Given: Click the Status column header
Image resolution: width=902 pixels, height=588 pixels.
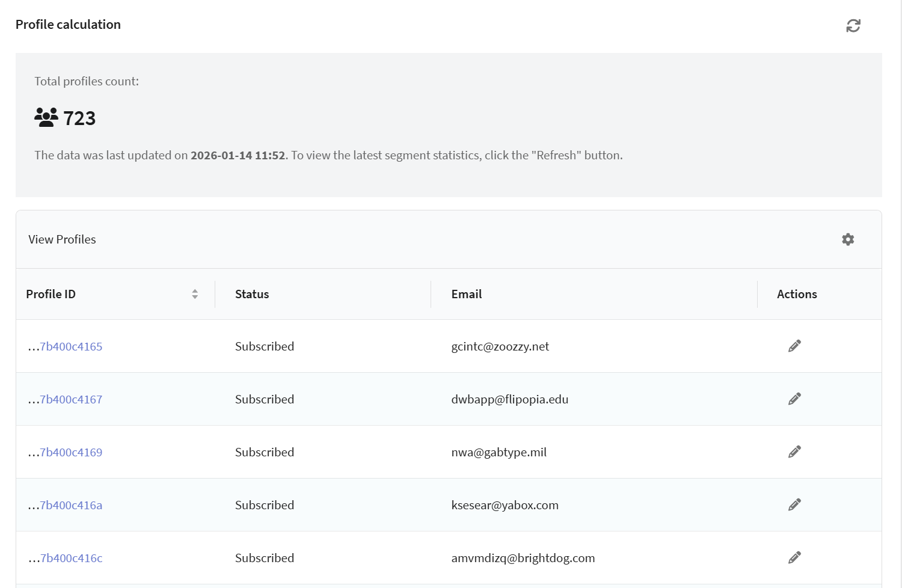Looking at the screenshot, I should pos(252,294).
